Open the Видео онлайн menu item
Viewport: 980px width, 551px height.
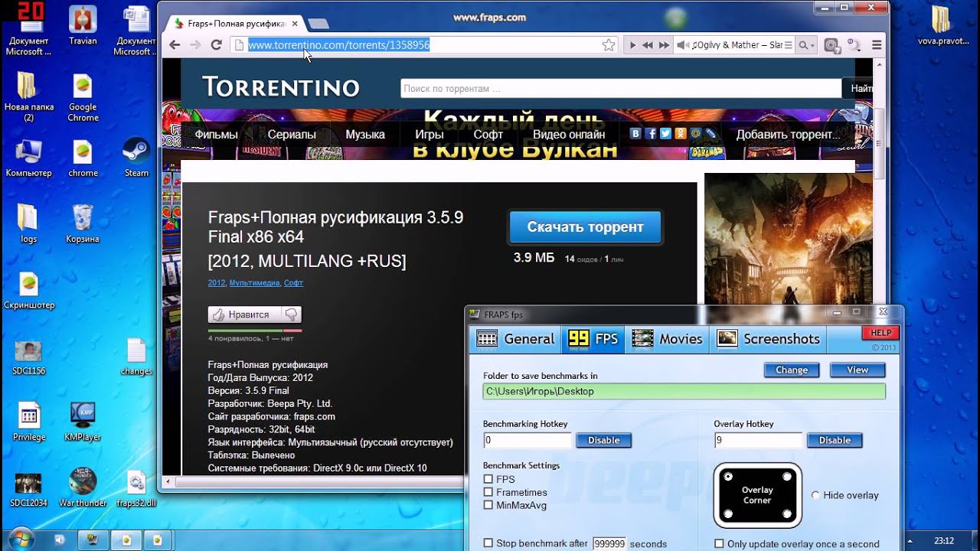pyautogui.click(x=569, y=134)
